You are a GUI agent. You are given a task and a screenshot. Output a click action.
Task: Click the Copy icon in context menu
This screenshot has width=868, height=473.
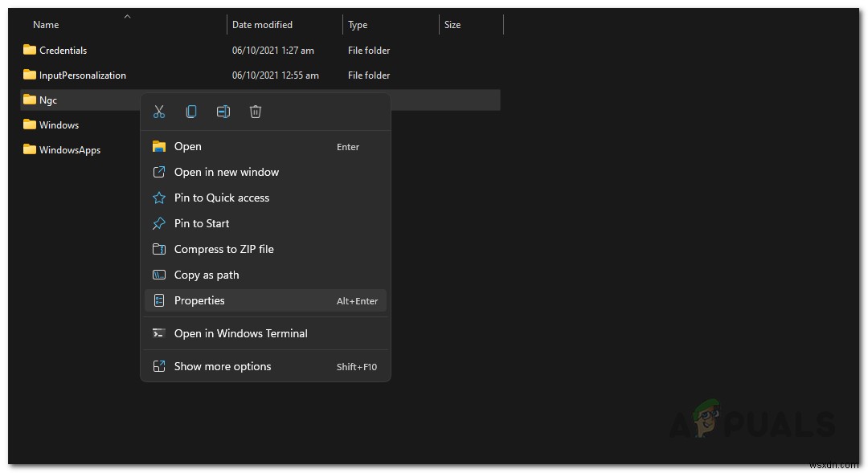(191, 112)
